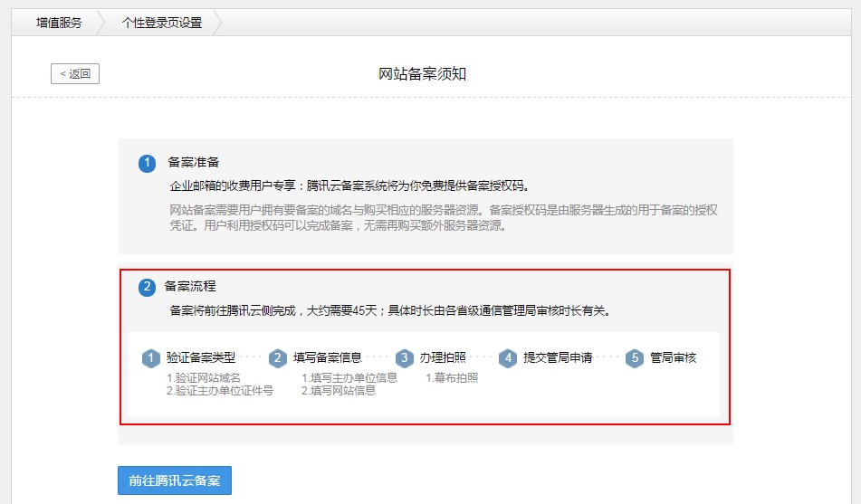Screen dimensions: 861x504
Task: Click the 备案流程 section heading text
Action: point(190,286)
